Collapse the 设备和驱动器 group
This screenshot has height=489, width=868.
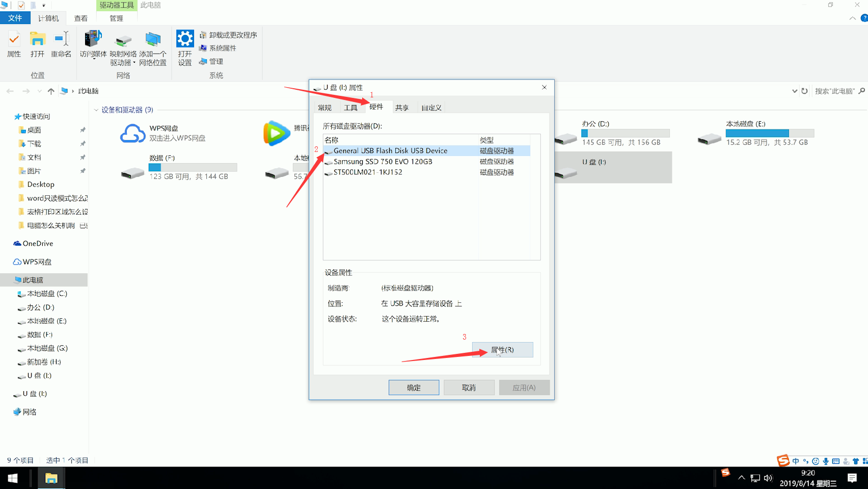tap(96, 110)
